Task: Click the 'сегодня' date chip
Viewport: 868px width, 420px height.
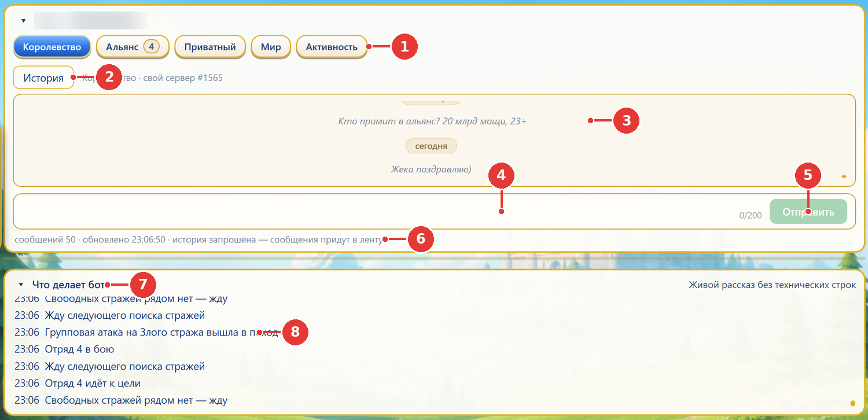Action: pyautogui.click(x=431, y=146)
